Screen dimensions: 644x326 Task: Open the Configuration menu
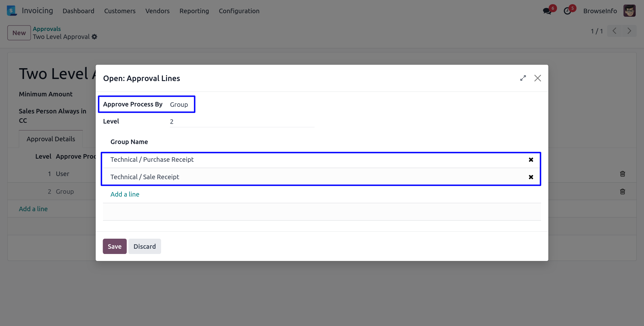coord(239,11)
